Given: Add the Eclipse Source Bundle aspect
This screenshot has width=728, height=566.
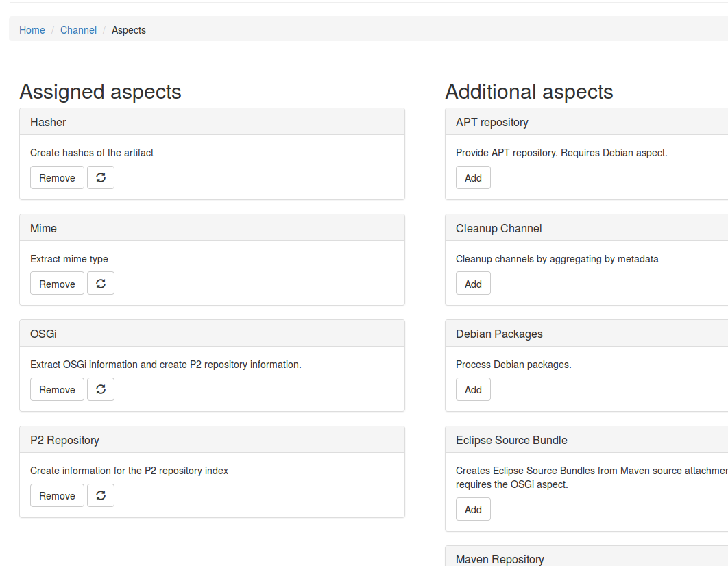Looking at the screenshot, I should [473, 509].
